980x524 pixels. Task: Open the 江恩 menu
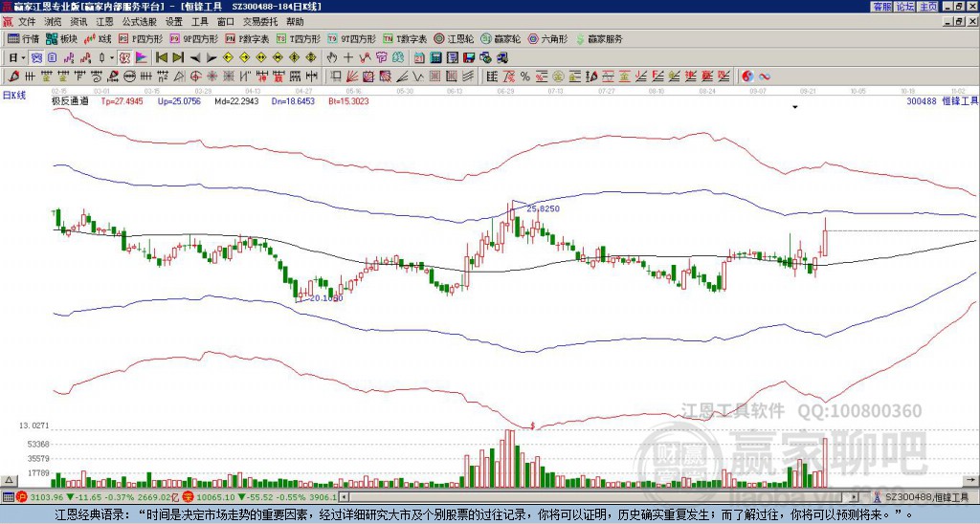104,22
